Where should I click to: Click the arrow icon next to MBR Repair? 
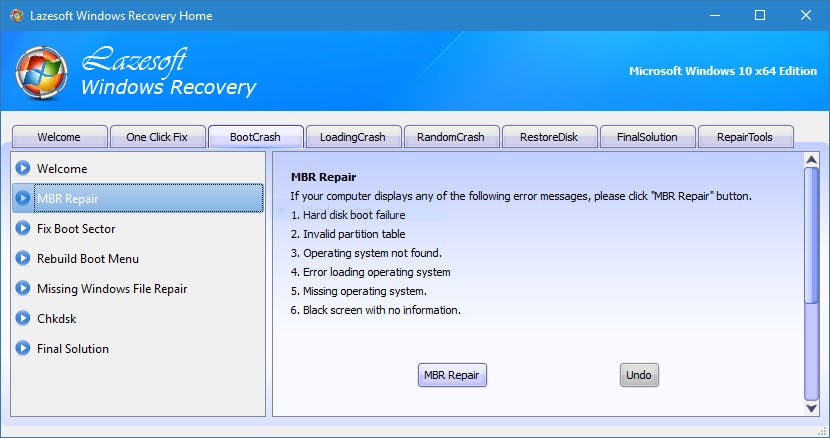(23, 198)
